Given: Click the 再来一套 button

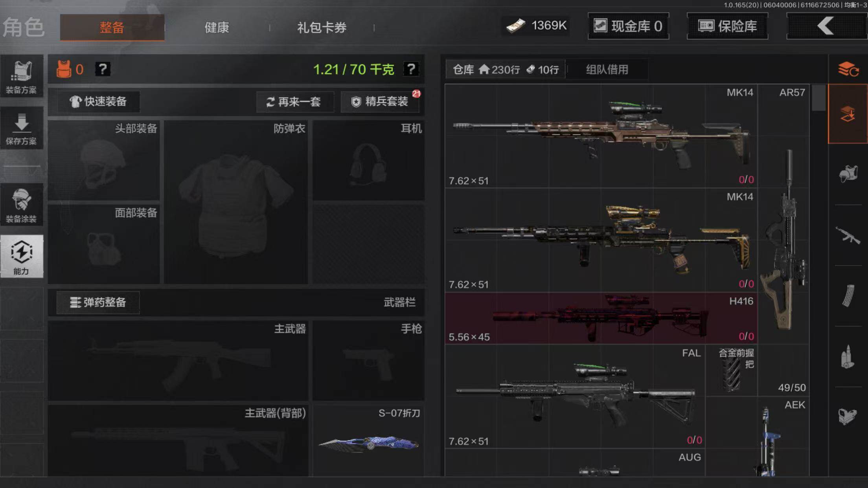Looking at the screenshot, I should pyautogui.click(x=294, y=102).
